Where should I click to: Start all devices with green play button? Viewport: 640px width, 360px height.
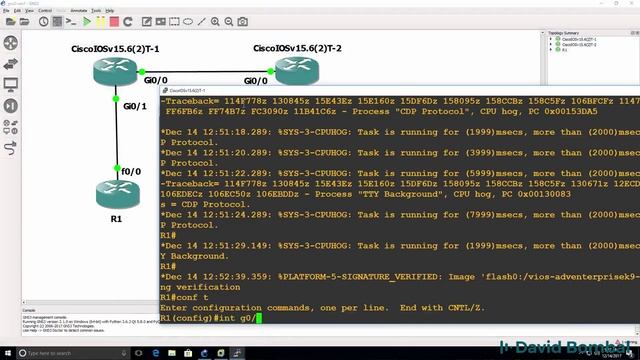point(87,22)
